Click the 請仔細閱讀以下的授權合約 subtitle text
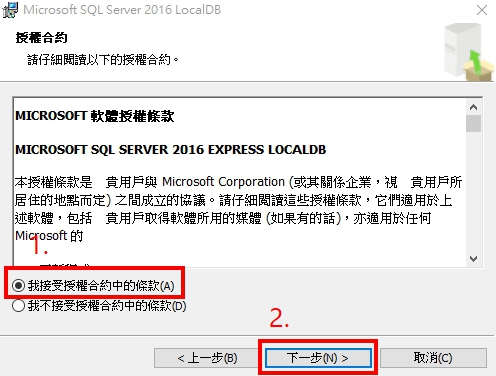 [x=102, y=60]
